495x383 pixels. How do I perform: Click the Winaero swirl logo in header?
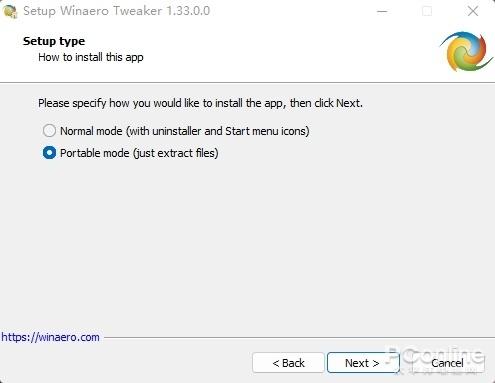coord(467,51)
